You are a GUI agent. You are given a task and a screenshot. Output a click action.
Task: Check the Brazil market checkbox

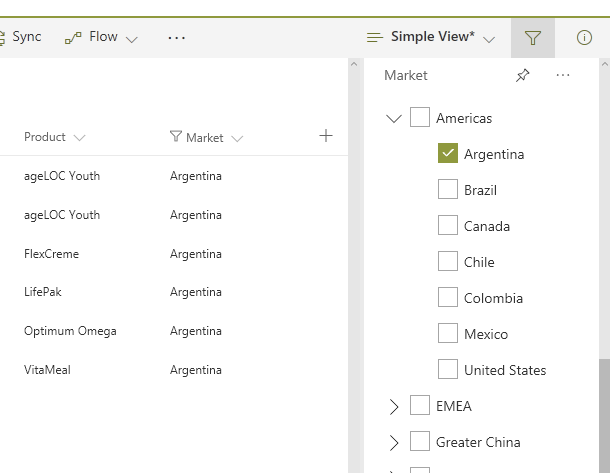pos(448,190)
